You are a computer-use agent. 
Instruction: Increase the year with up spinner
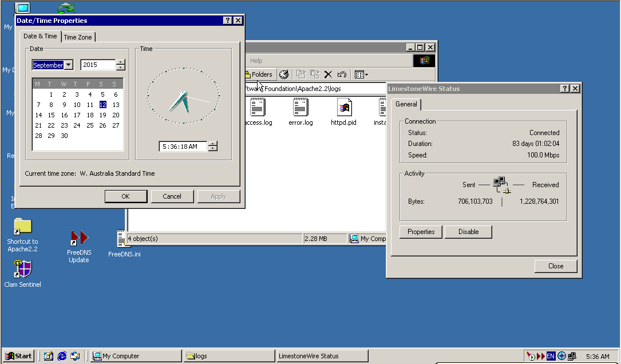click(x=120, y=62)
